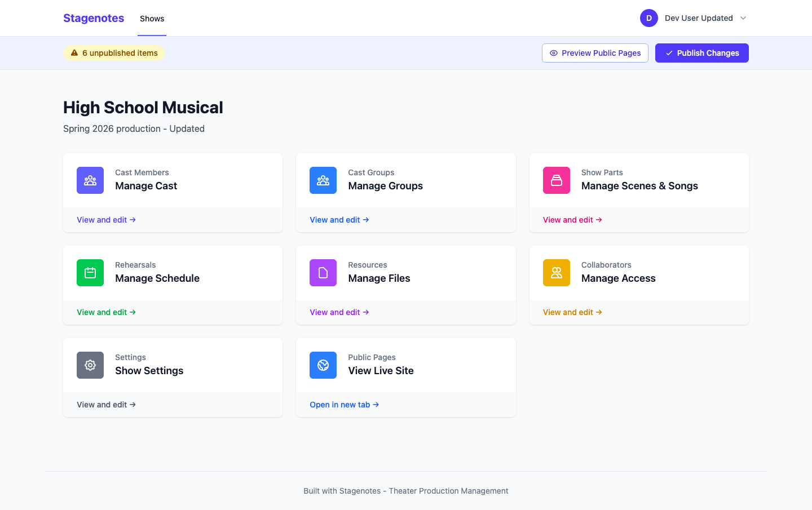Switch to the Shows tab
This screenshot has height=510, width=812.
coord(152,18)
